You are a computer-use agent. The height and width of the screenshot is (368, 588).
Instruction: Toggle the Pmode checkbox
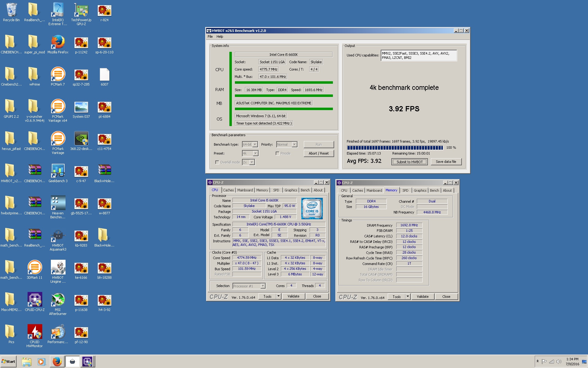pyautogui.click(x=277, y=153)
